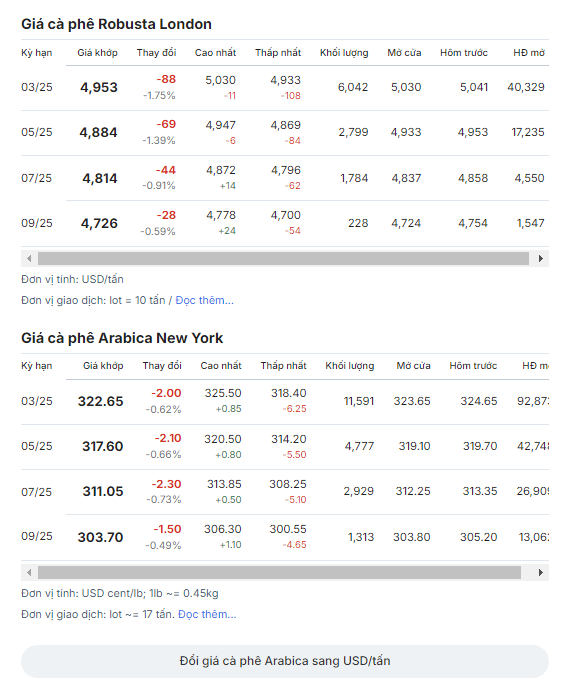Click the Robusta table horizontal scrollbar thumb
This screenshot has width=570, height=684.
pos(283,259)
